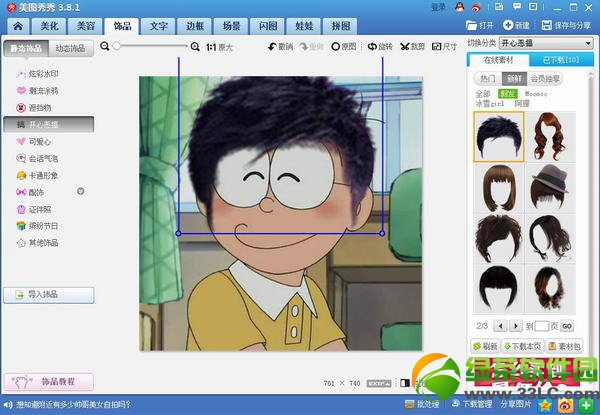600x415 pixels.
Task: Click the 导入饰品 import button
Action: coord(48,294)
